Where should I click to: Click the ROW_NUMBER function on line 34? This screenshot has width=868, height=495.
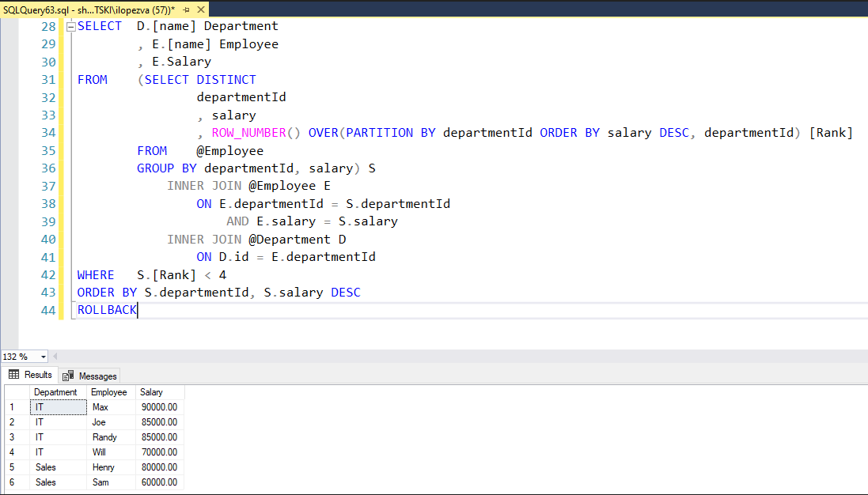pyautogui.click(x=248, y=133)
